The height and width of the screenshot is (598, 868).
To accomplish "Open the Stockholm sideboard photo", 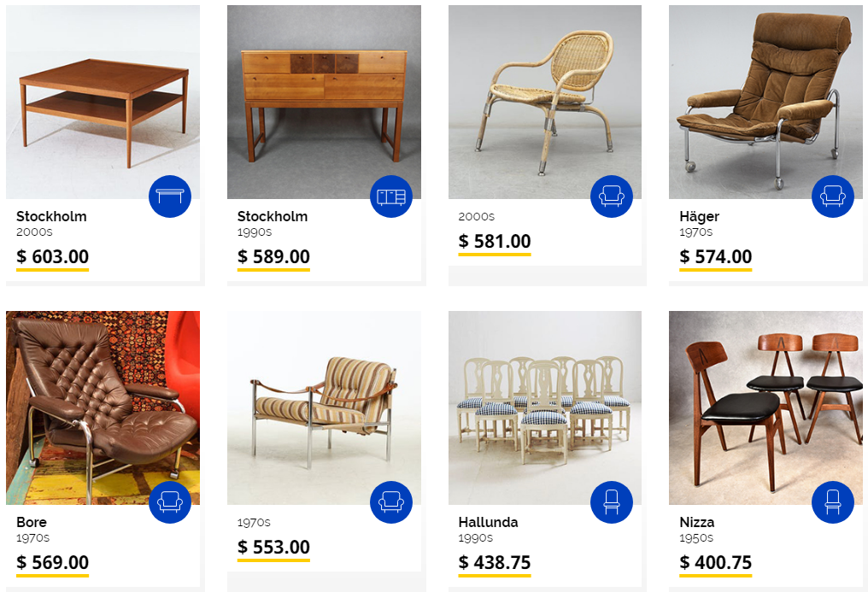I will [x=324, y=102].
